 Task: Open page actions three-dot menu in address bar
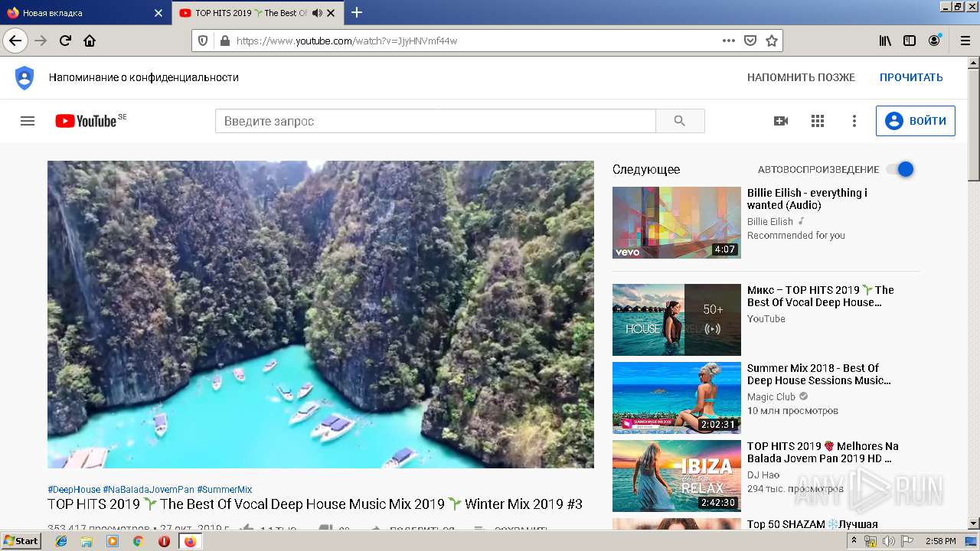pyautogui.click(x=729, y=41)
